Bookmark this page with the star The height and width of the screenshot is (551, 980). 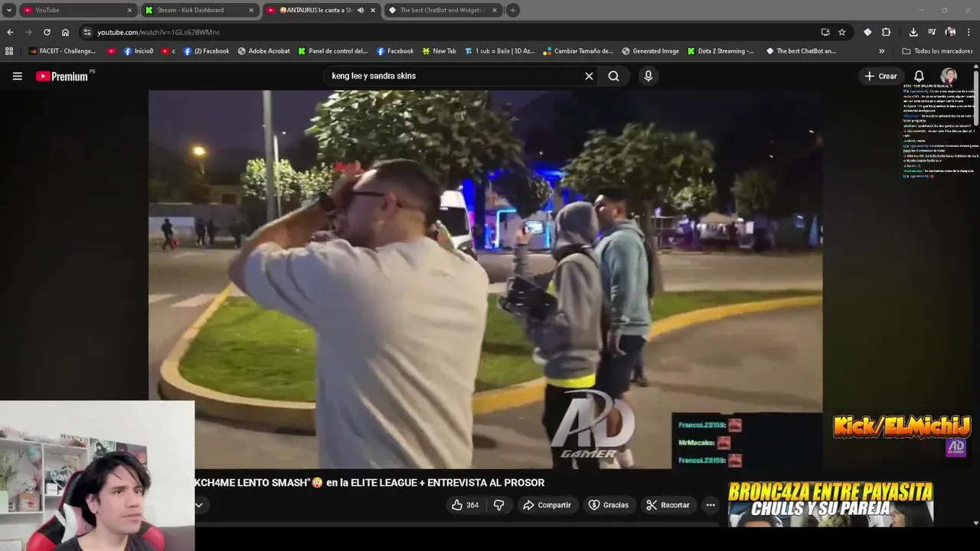842,32
